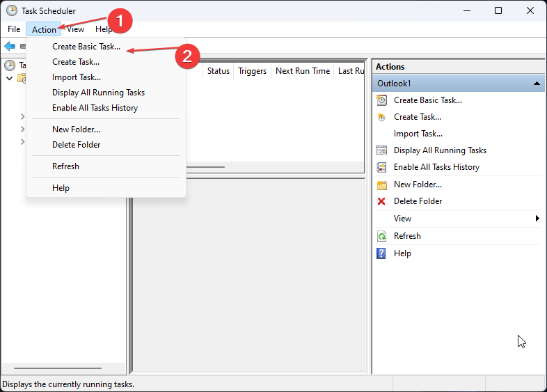Open the File menu

click(x=14, y=29)
